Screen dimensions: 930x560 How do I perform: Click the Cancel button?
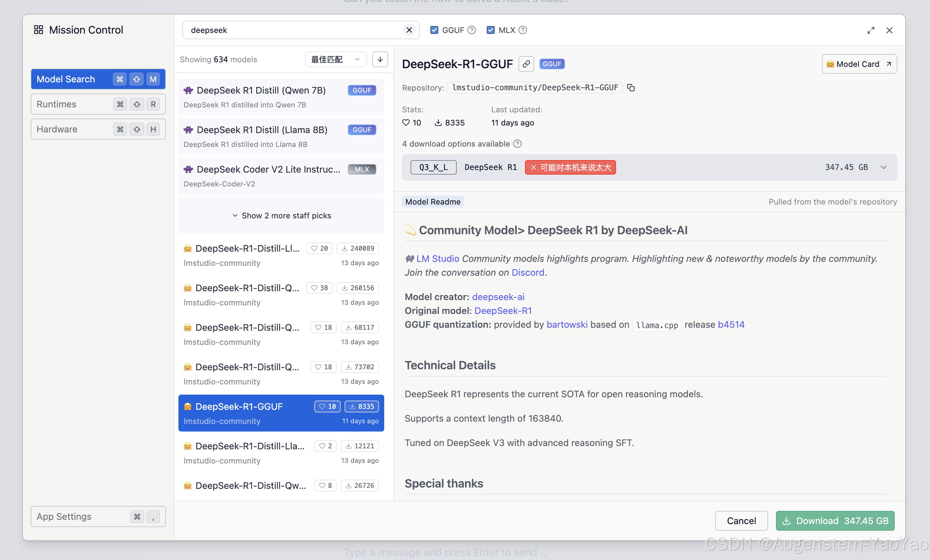(741, 520)
